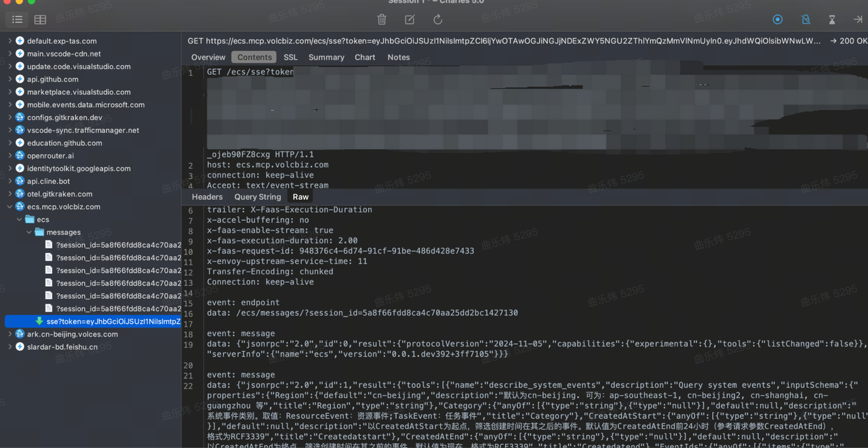Image resolution: width=868 pixels, height=448 pixels.
Task: Expand default.exp-tas.com host node
Action: 9,41
